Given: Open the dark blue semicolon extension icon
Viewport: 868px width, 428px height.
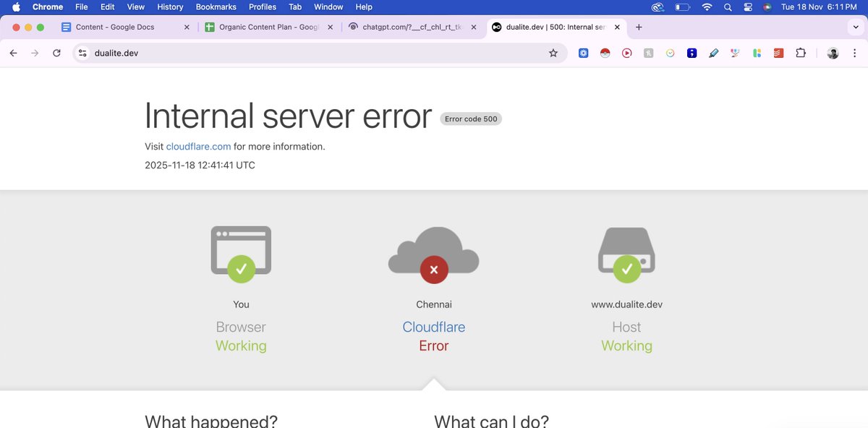Looking at the screenshot, I should click(x=692, y=53).
